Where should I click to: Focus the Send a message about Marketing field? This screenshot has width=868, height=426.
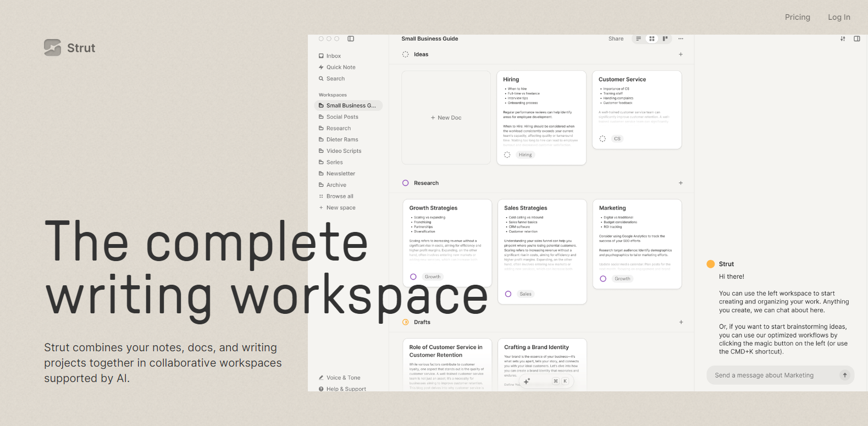pyautogui.click(x=780, y=375)
